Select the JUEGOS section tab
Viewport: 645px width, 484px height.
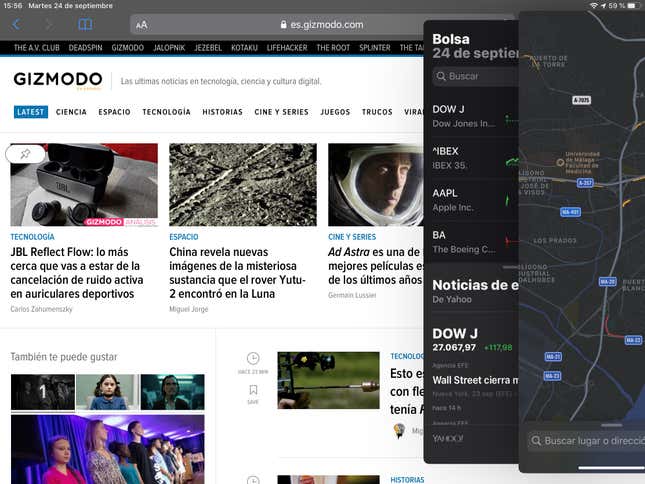(x=335, y=112)
